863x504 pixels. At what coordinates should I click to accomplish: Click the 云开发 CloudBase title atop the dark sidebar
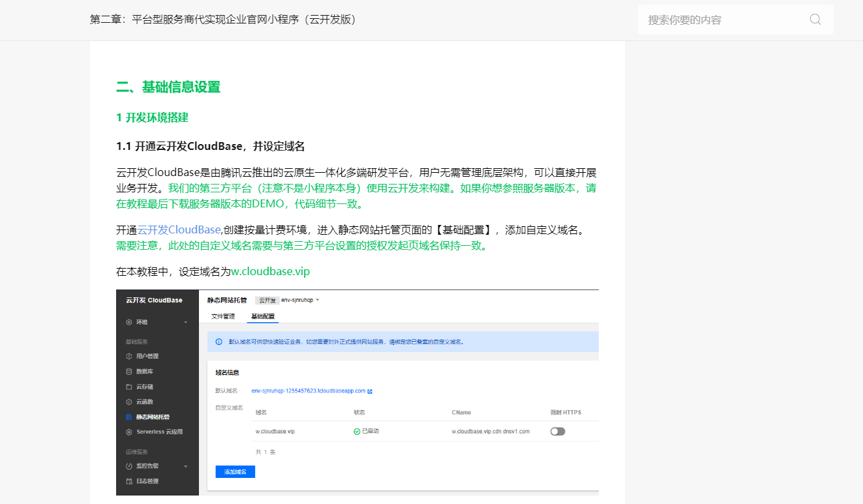click(x=154, y=300)
